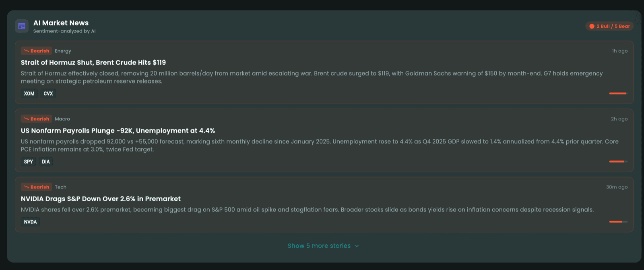Expand Show 5 more stories
Viewport: 644px width, 270px height.
point(319,246)
